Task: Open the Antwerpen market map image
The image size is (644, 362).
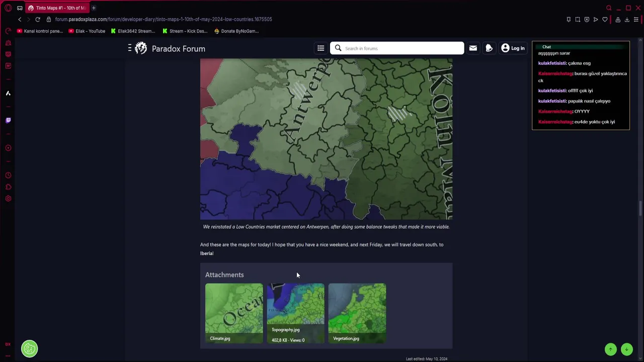Action: (x=326, y=139)
